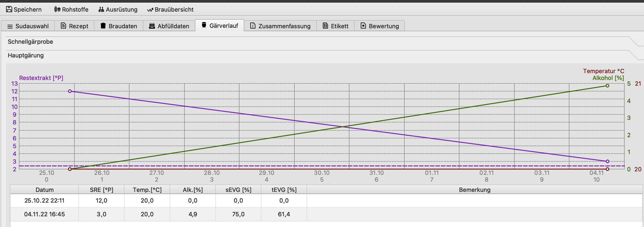Click the Speichern floppy disk icon
This screenshot has width=644, height=227.
9,9
